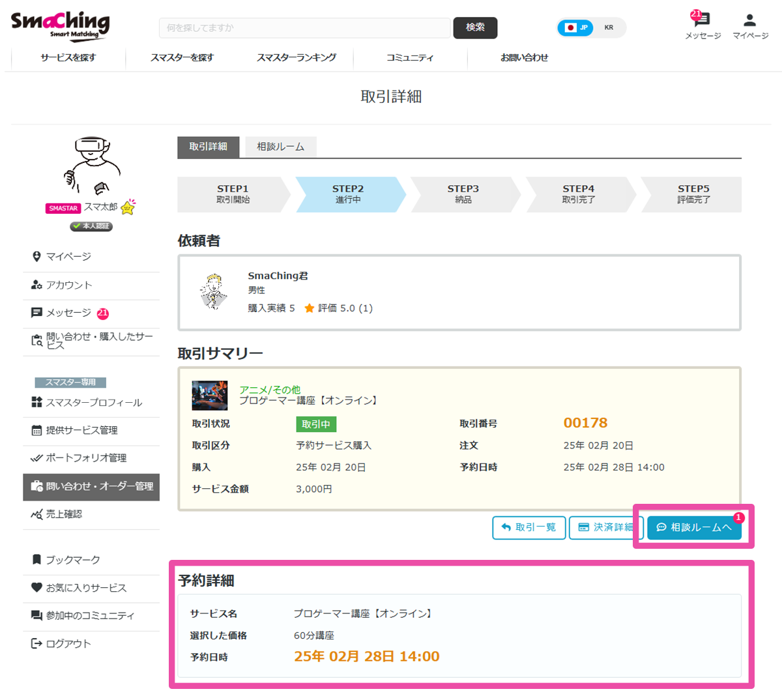Click the SmaChing logo
The width and height of the screenshot is (782, 700).
coord(60,26)
